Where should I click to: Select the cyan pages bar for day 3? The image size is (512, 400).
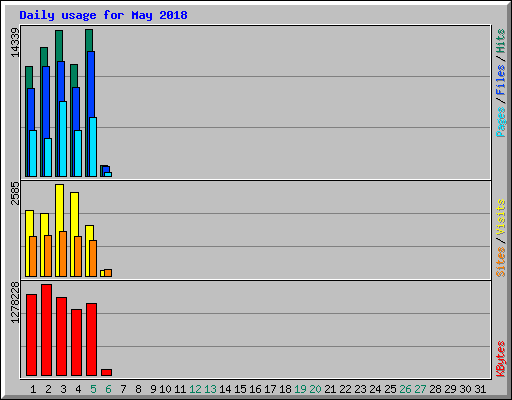[x=63, y=139]
